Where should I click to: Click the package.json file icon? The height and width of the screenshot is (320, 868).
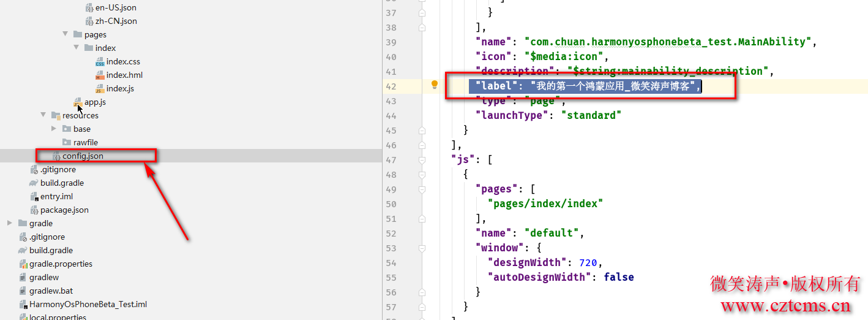pyautogui.click(x=34, y=210)
